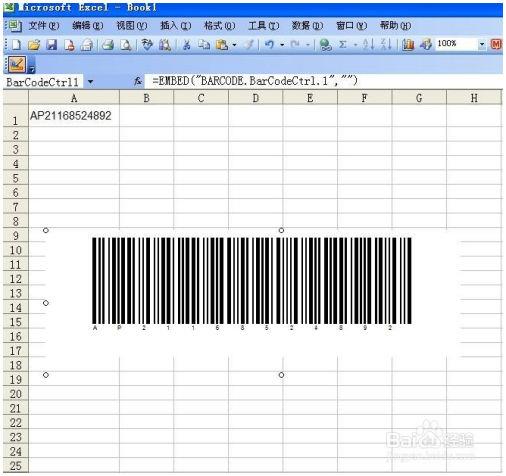The height and width of the screenshot is (476, 506).
Task: Open the 100% zoom dropdown arrow
Action: tap(482, 44)
